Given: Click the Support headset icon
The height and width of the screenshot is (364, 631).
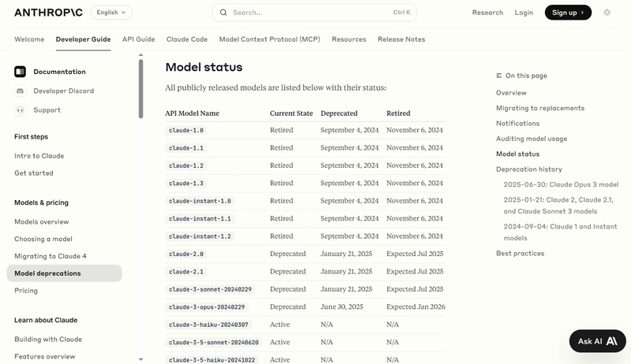Looking at the screenshot, I should (x=21, y=110).
